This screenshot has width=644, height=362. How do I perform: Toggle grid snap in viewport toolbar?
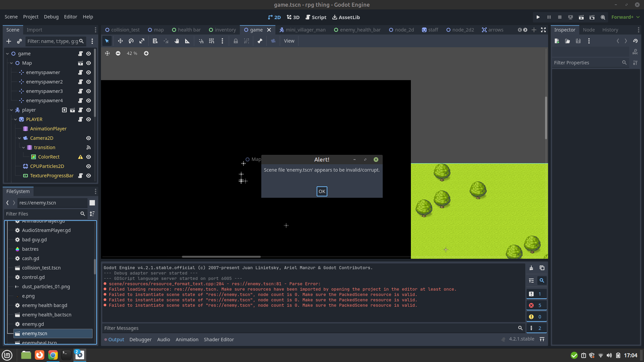pyautogui.click(x=212, y=41)
